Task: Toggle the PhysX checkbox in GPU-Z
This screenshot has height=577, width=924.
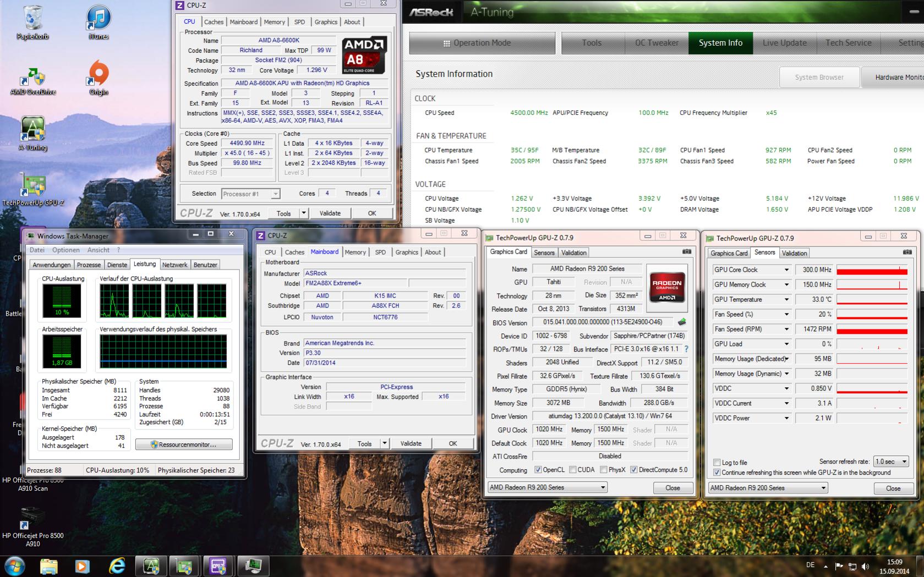Action: click(604, 470)
